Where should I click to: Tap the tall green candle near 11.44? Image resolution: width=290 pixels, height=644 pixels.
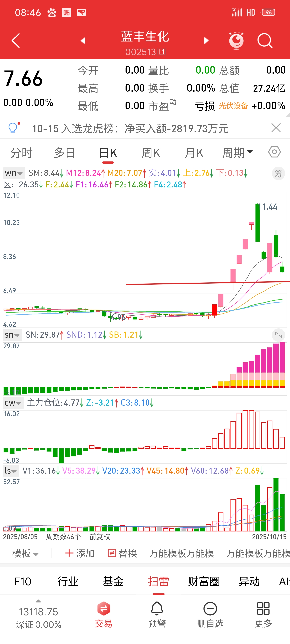pos(257,223)
